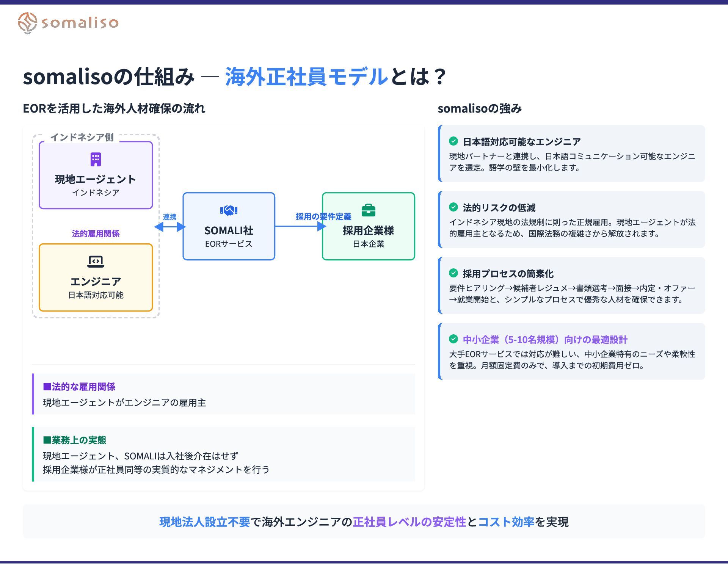Click the green checkmark beside 採用プロセスの簡素化
The width and height of the screenshot is (728, 564).
tap(453, 273)
